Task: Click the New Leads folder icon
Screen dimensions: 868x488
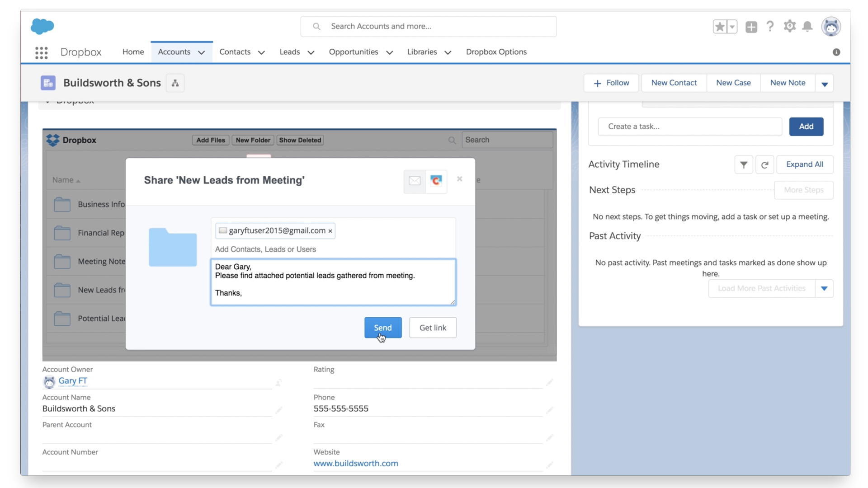Action: 62,290
